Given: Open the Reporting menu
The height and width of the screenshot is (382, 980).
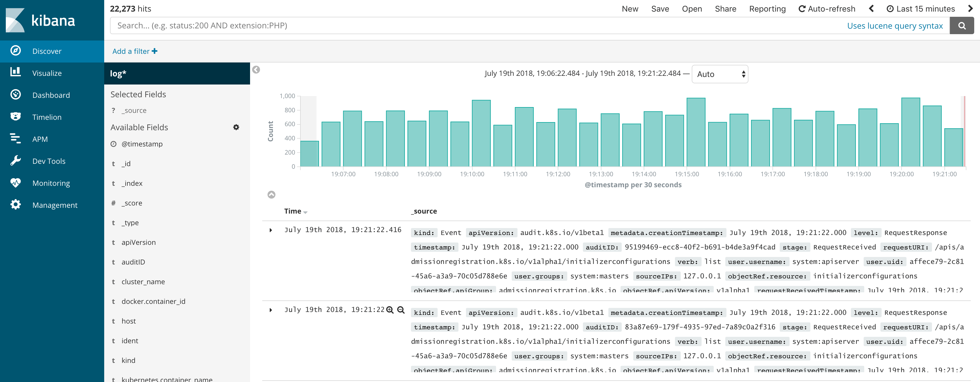Looking at the screenshot, I should 767,8.
